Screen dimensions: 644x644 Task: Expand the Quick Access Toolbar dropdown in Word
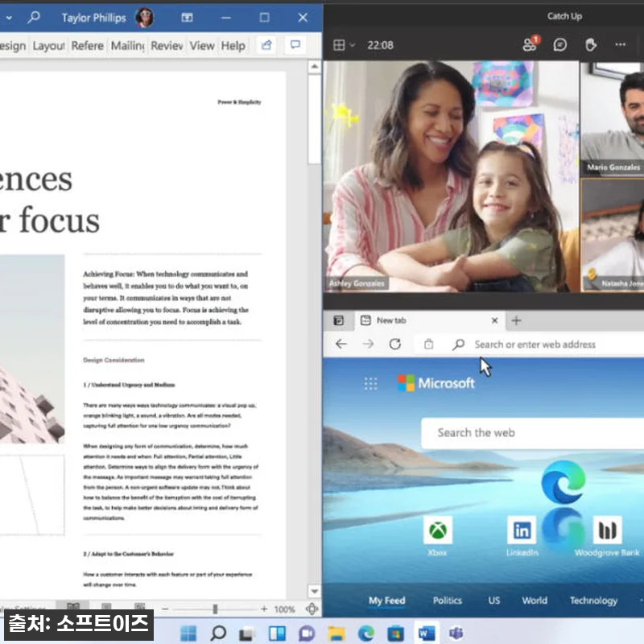tap(9, 18)
